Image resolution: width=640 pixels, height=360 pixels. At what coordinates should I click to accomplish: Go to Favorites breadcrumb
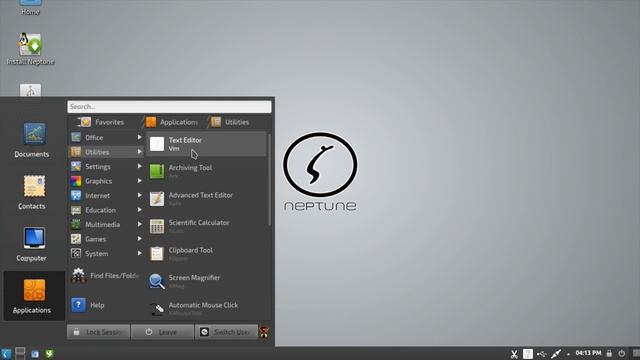coord(102,122)
